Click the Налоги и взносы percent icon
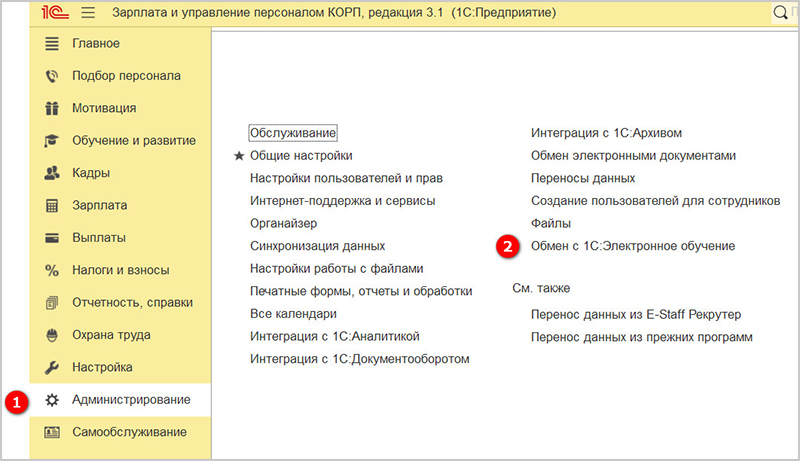Viewport: 800px width, 461px height. (x=52, y=270)
